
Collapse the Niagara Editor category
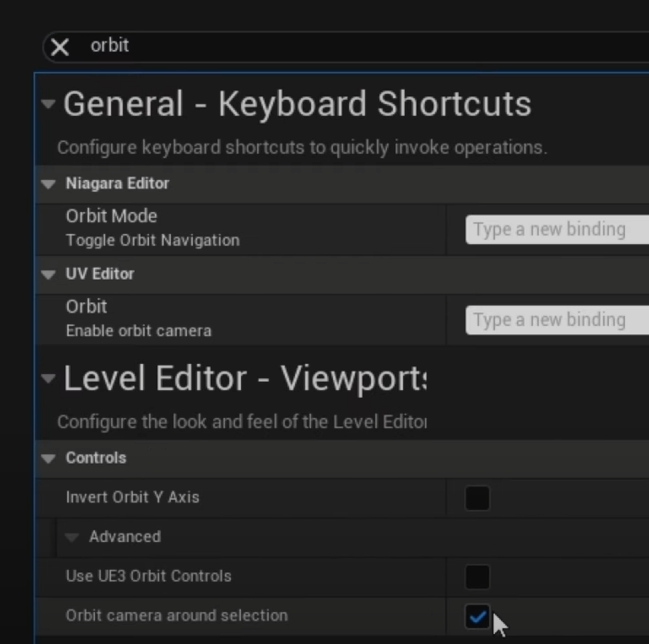(x=48, y=184)
